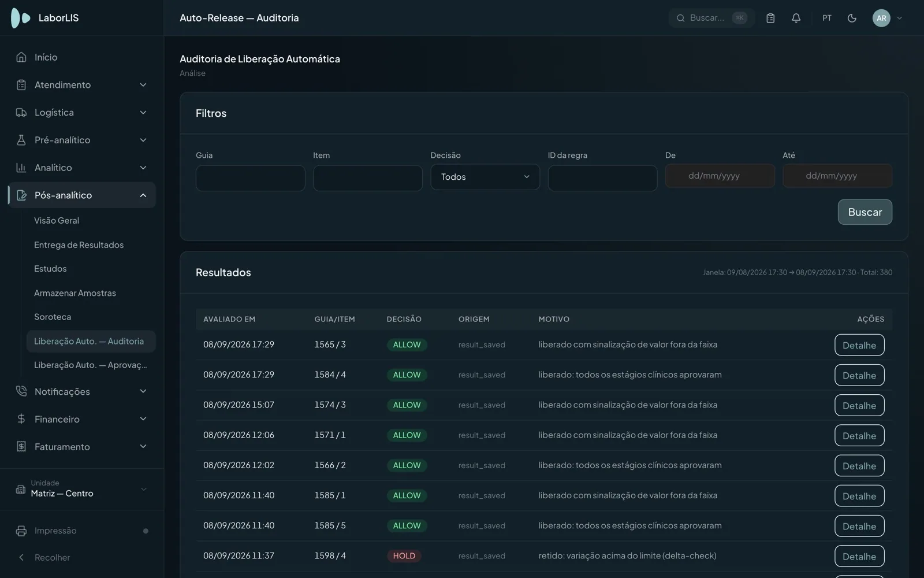Viewport: 924px width, 578px height.
Task: Expand the Analítico menu chevron
Action: (x=143, y=168)
